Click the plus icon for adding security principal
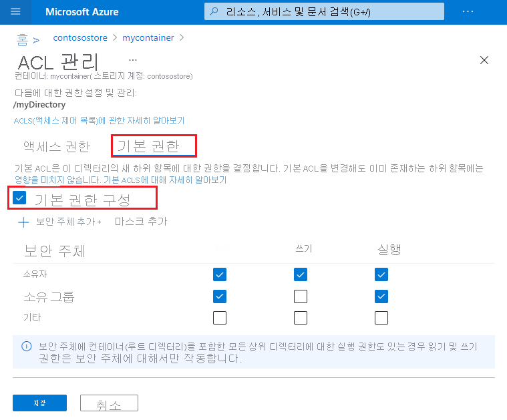507x420 pixels. tap(23, 222)
